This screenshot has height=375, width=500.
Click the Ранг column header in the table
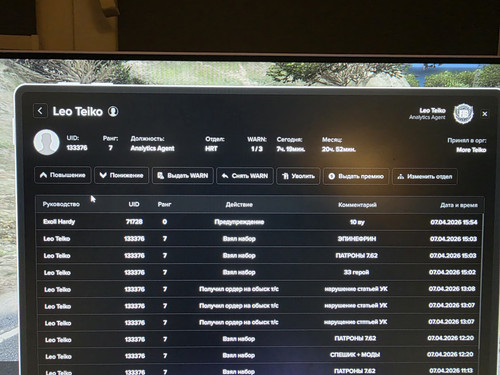click(164, 204)
